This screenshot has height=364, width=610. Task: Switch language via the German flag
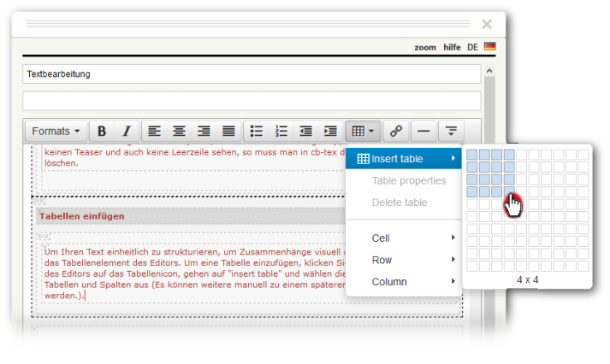click(x=489, y=47)
